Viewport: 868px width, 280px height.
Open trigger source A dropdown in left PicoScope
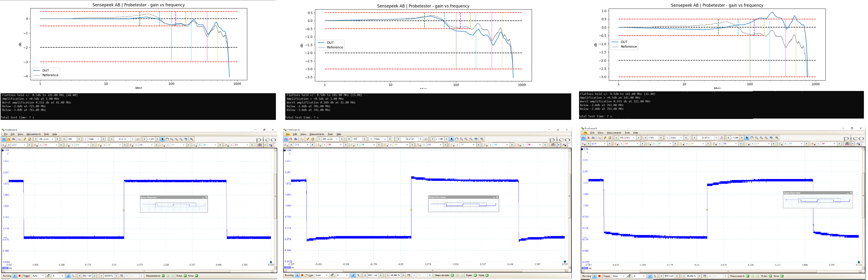coord(62,276)
